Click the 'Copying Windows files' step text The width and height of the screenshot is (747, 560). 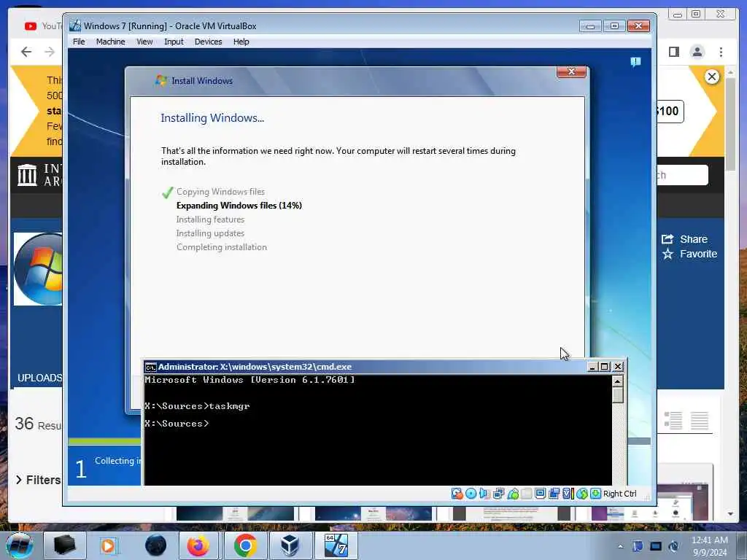click(220, 192)
